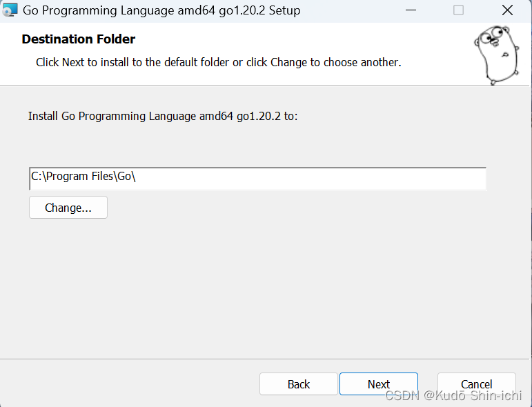Cancel the Go setup
The width and height of the screenshot is (532, 407).
(x=476, y=384)
